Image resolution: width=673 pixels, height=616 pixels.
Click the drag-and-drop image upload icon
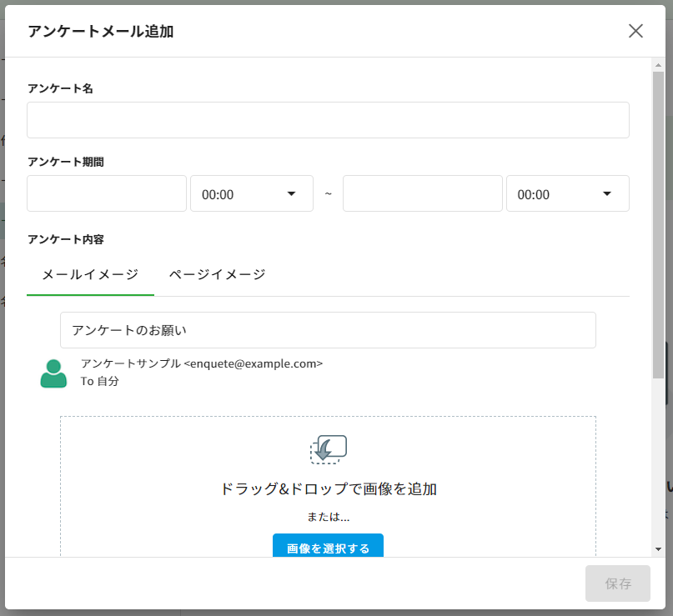click(x=328, y=449)
